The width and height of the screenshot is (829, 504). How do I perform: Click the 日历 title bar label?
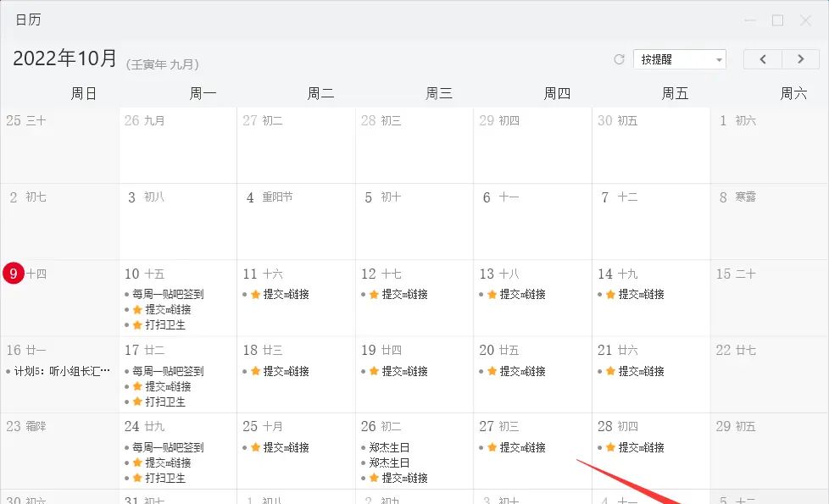pyautogui.click(x=27, y=19)
